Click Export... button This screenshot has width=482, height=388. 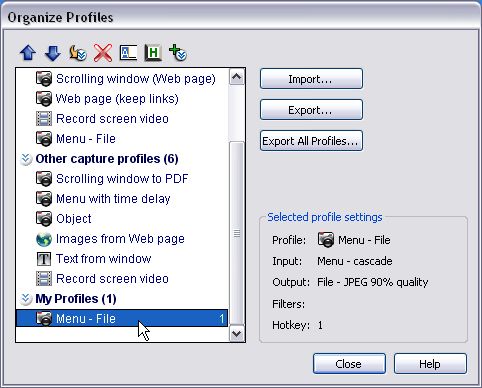[311, 110]
